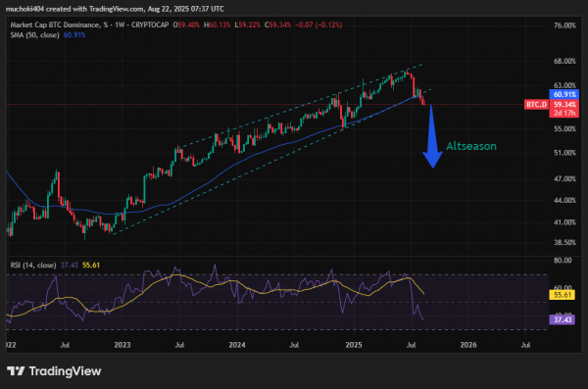Screen dimensions: 588x389
Task: Click the 2d 17h countdown label
Action: tap(564, 113)
